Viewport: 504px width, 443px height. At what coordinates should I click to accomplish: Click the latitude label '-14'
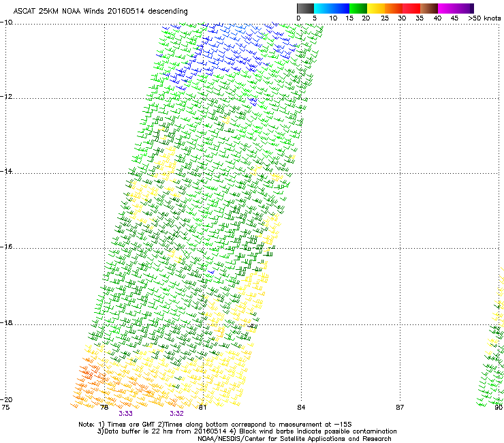6,171
